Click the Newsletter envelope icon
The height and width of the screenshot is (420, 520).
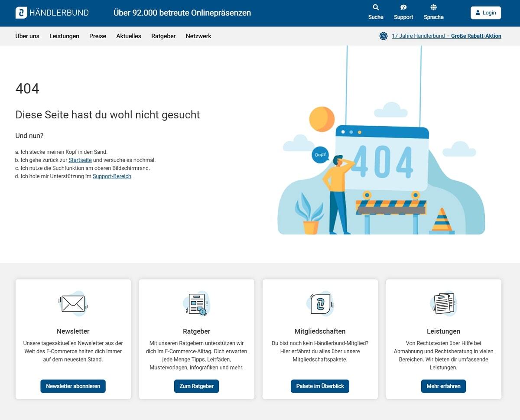[73, 303]
